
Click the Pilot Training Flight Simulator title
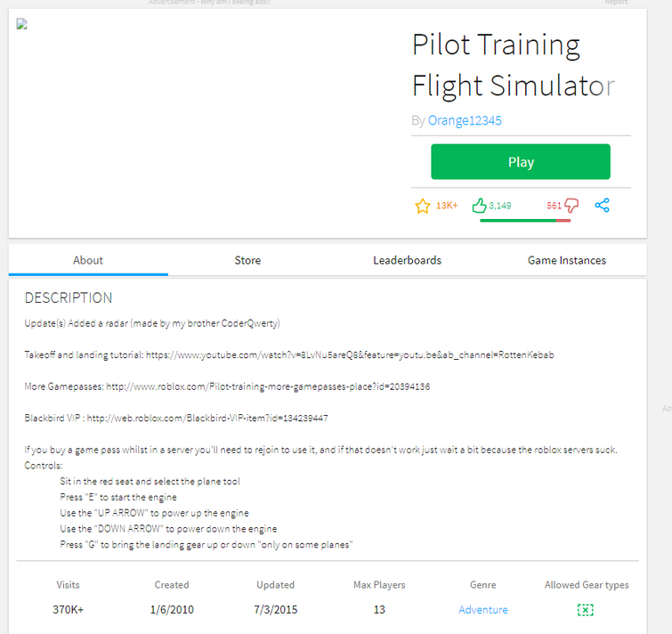[x=512, y=65]
